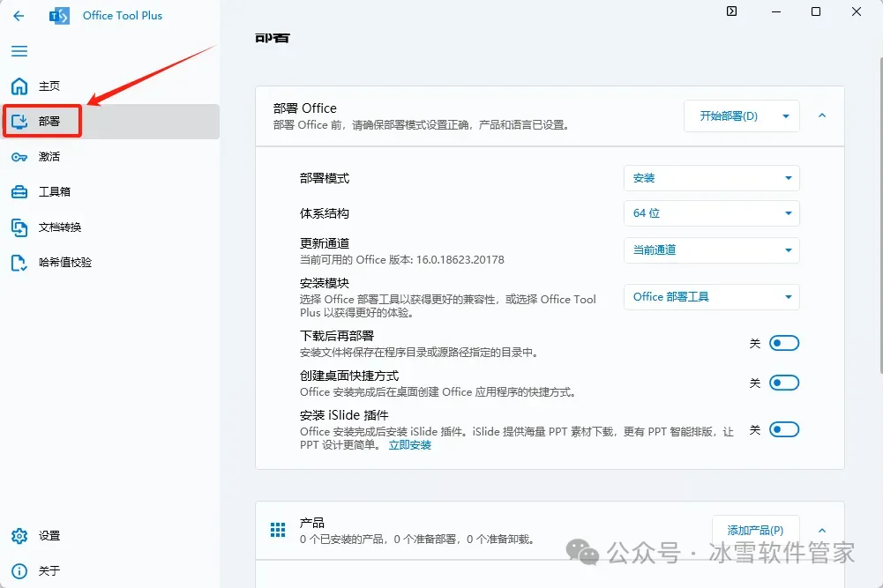Click the 更新通道 label
Screen dimensions: 883x588
click(325, 243)
